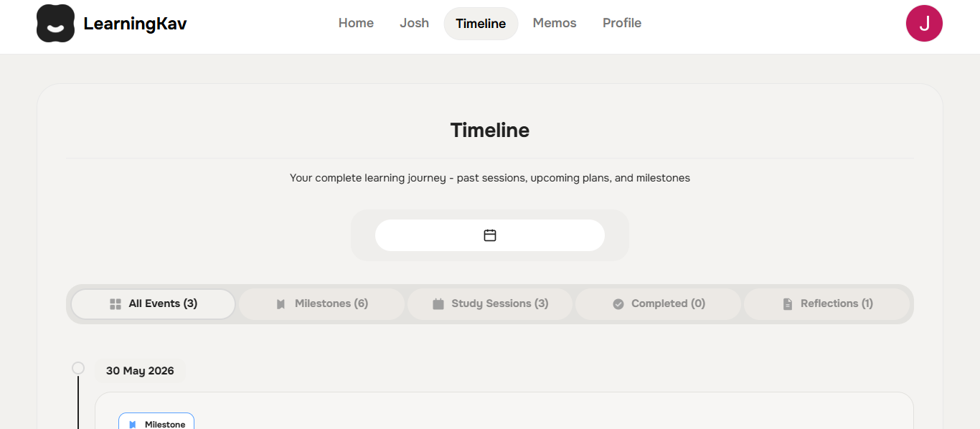The image size is (980, 429).
Task: Click the grid icon in All Events
Action: coord(116,304)
